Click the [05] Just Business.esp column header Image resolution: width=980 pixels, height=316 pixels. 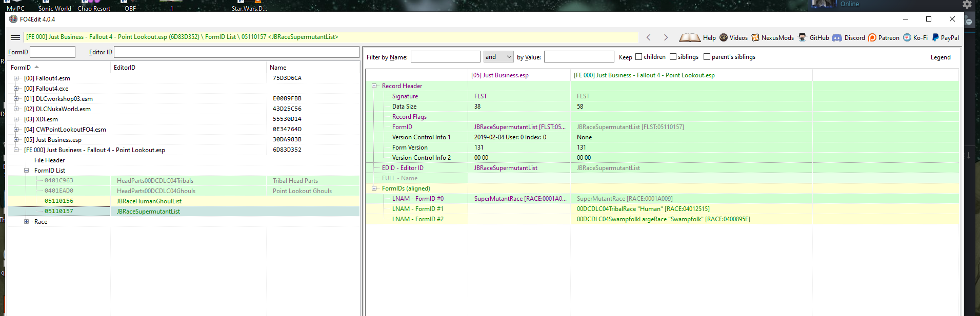[x=519, y=75]
